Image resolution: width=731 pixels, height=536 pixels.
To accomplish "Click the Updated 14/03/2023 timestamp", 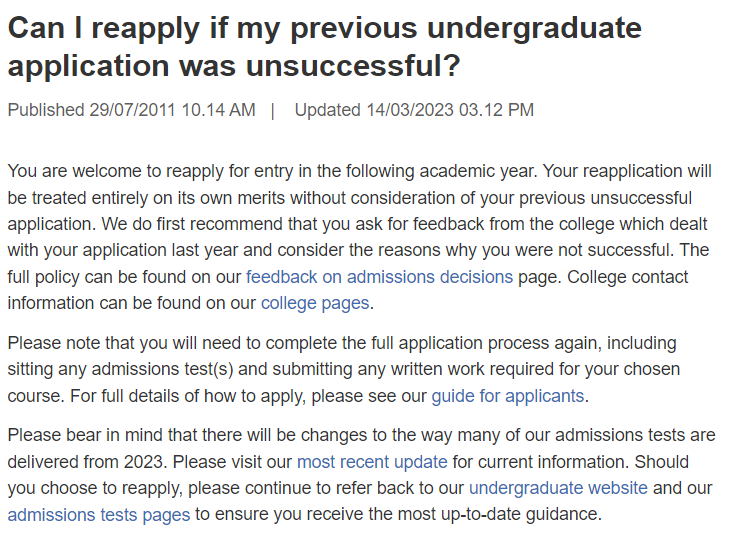I will [x=414, y=109].
